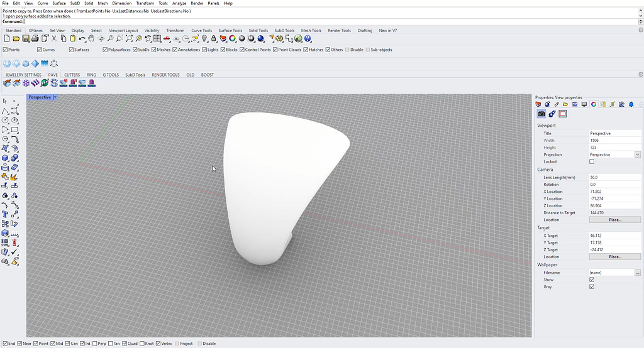Open the Analyze menu
Screen dimensions: 644x348
click(x=179, y=3)
